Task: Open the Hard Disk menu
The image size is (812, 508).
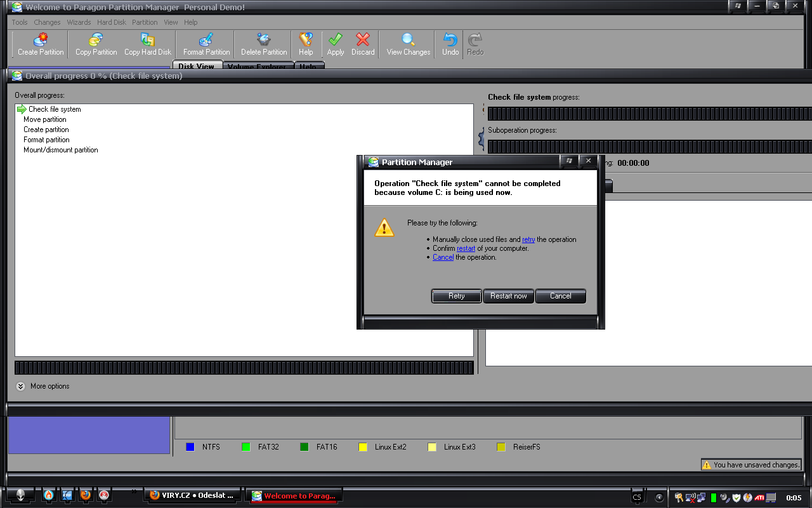Action: point(111,22)
